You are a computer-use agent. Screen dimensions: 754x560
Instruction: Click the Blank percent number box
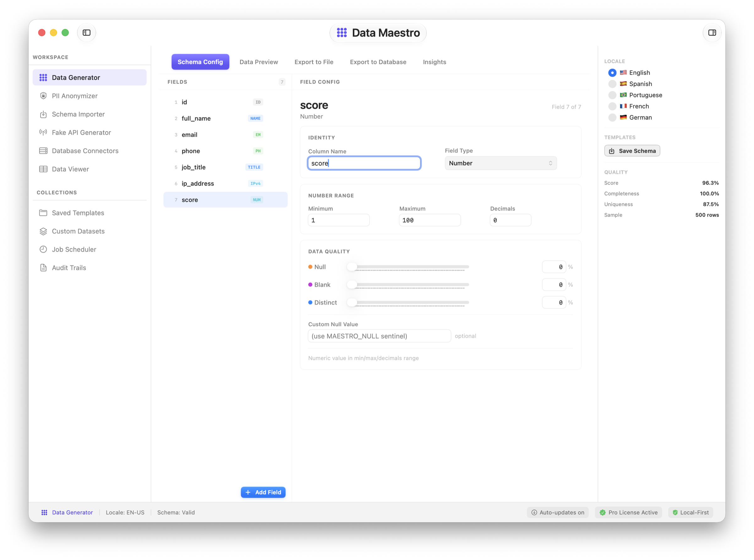554,284
